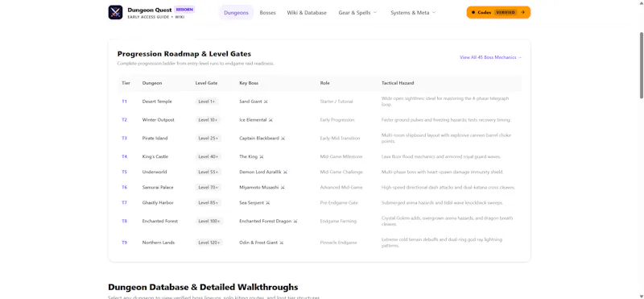Click swords icon next to Sea Serpent
Viewport: 644px width, 299px height.
point(268,203)
